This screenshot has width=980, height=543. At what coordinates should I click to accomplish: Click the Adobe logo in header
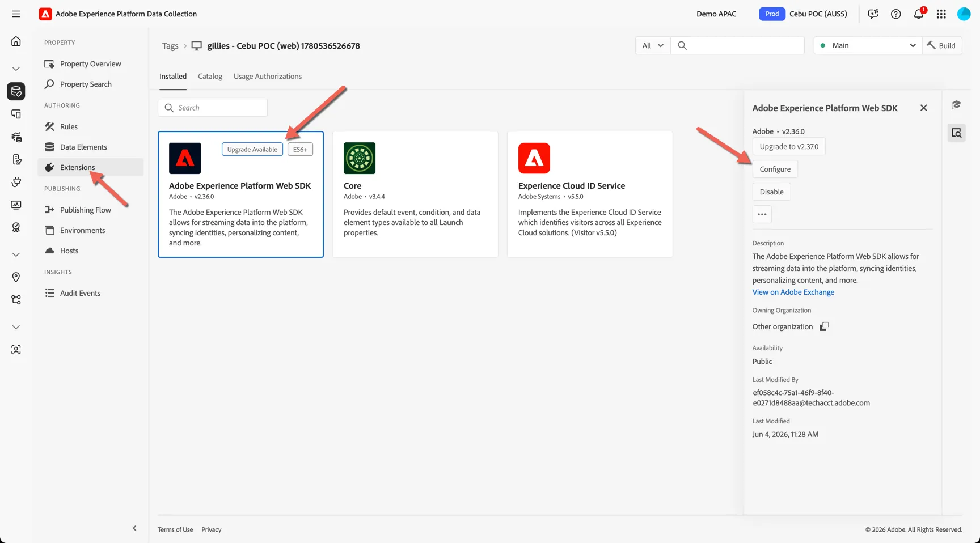pyautogui.click(x=45, y=14)
